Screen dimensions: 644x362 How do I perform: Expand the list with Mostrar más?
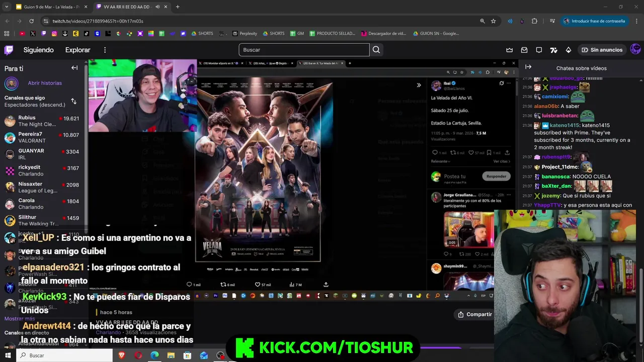(20, 319)
